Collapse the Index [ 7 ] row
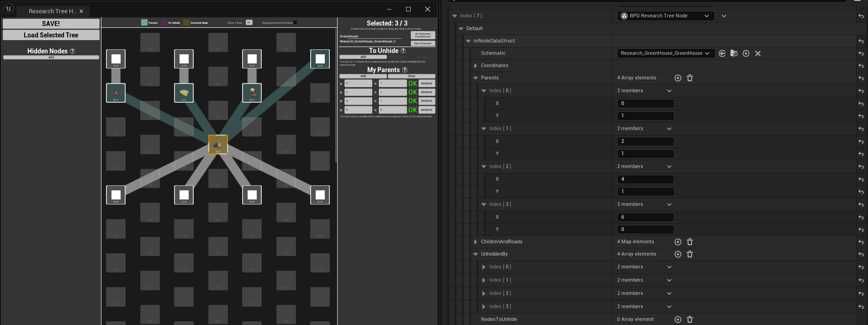This screenshot has width=868, height=325. coord(455,16)
